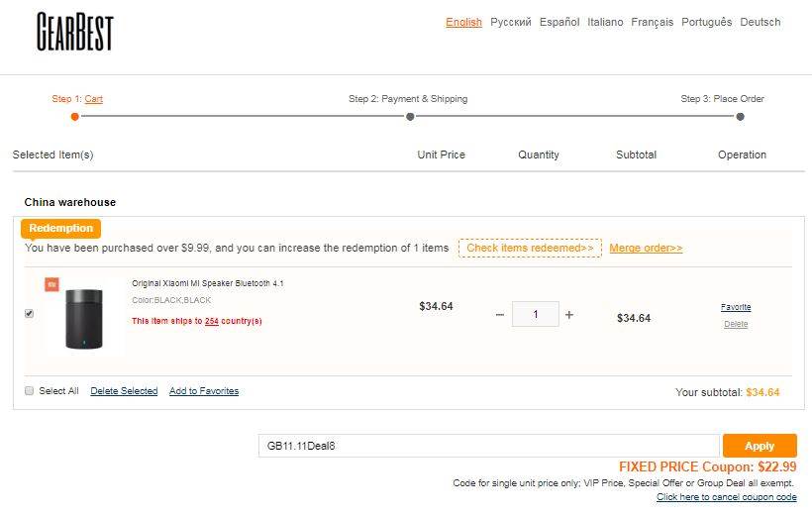Switch language to Español
Screen dimensions: 812x516
coord(559,22)
